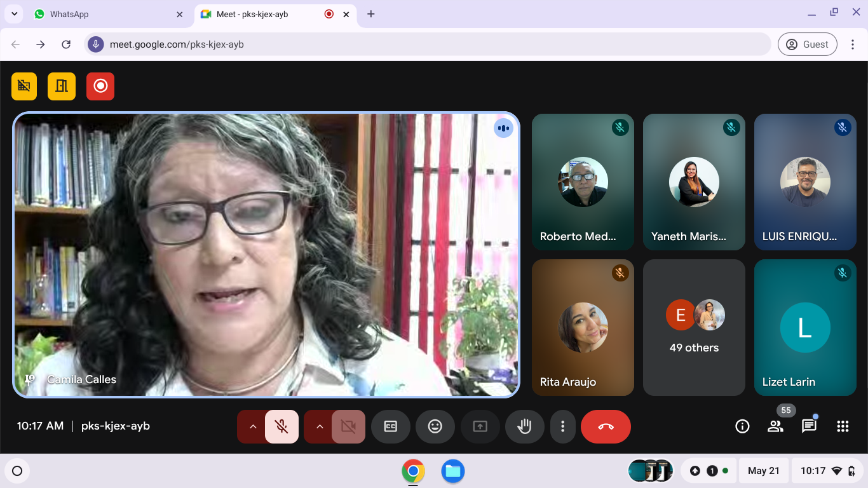The image size is (868, 488).
Task: Click the red recording indicator icon
Action: tap(100, 86)
